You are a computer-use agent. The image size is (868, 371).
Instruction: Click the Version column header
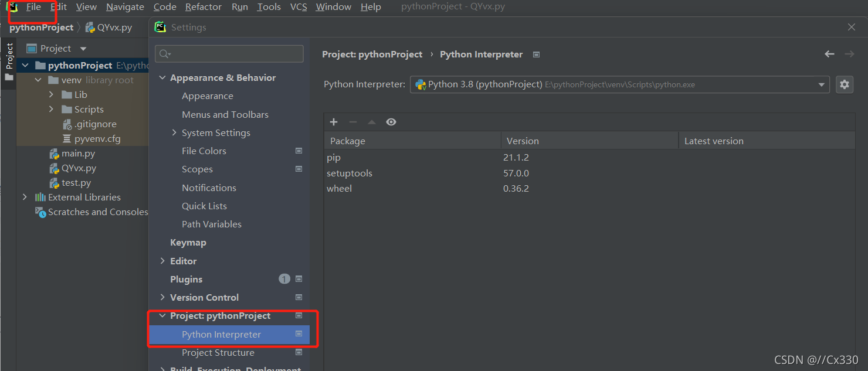pos(589,141)
